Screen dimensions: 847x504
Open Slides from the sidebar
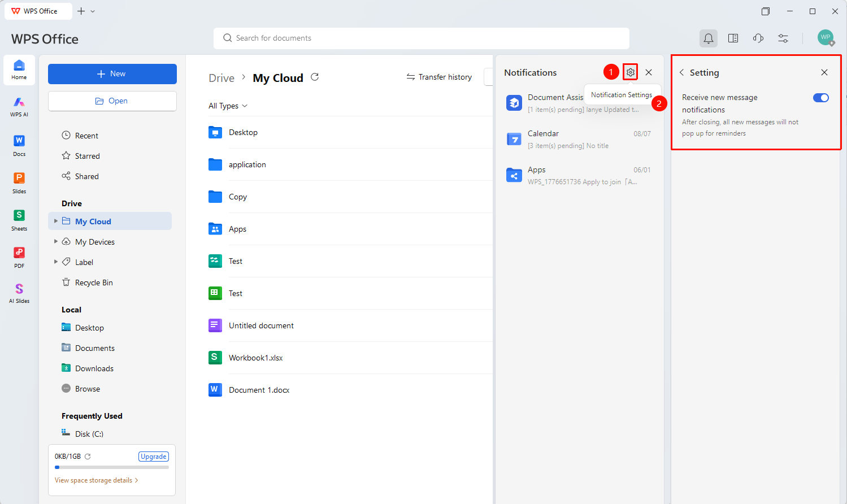click(x=19, y=183)
